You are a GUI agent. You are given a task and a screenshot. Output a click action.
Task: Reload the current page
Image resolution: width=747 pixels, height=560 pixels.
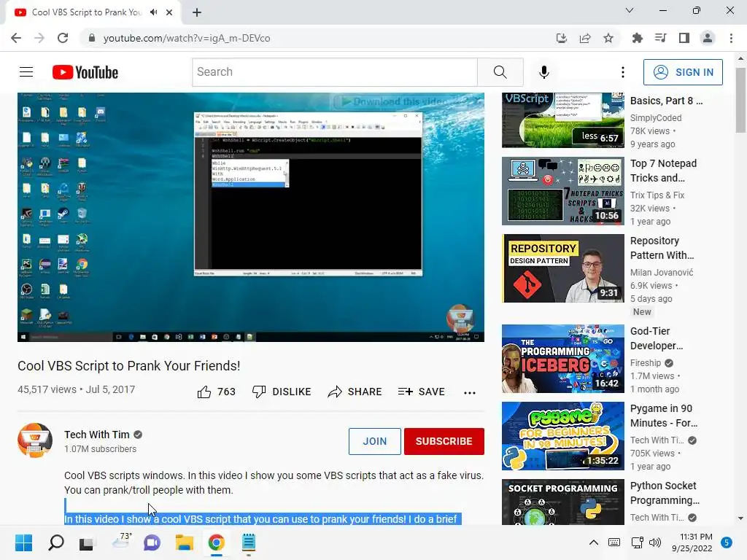pos(63,38)
